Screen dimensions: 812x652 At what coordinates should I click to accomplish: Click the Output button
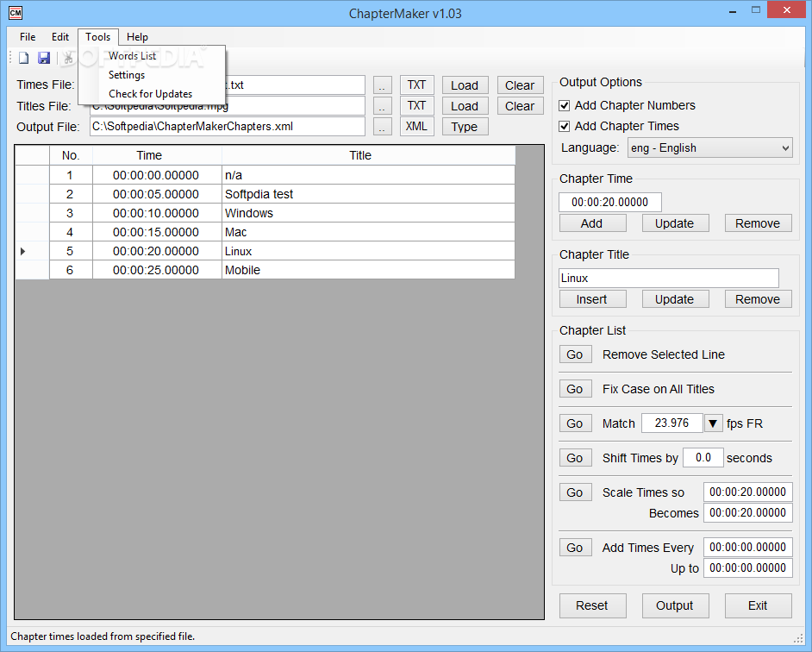[x=675, y=606]
